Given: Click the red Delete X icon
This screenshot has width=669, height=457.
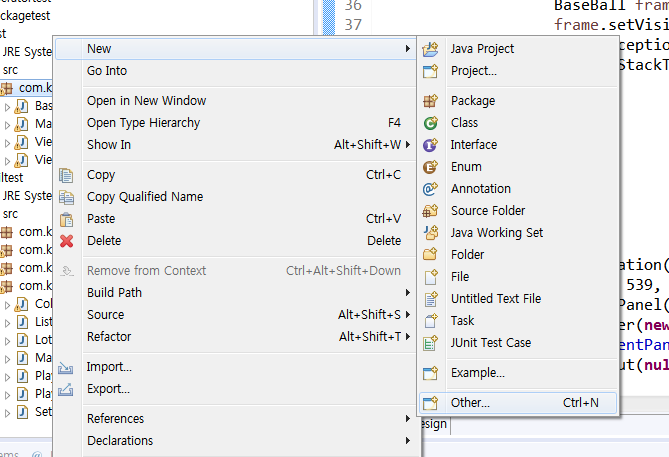Looking at the screenshot, I should coord(66,241).
